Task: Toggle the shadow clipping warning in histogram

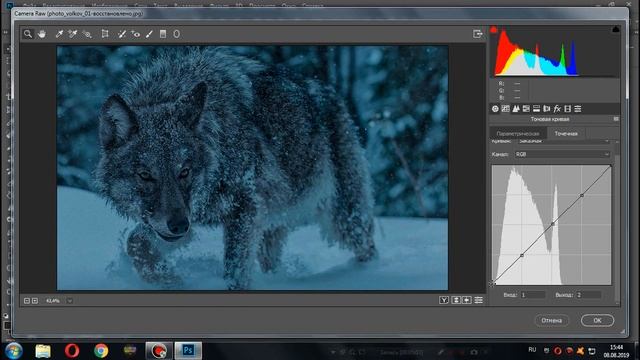Action: coord(494,30)
